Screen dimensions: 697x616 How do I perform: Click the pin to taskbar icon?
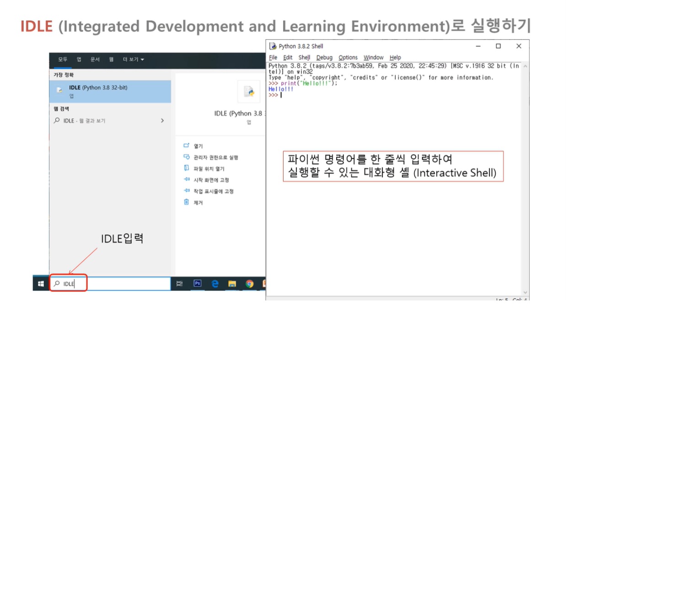click(187, 190)
